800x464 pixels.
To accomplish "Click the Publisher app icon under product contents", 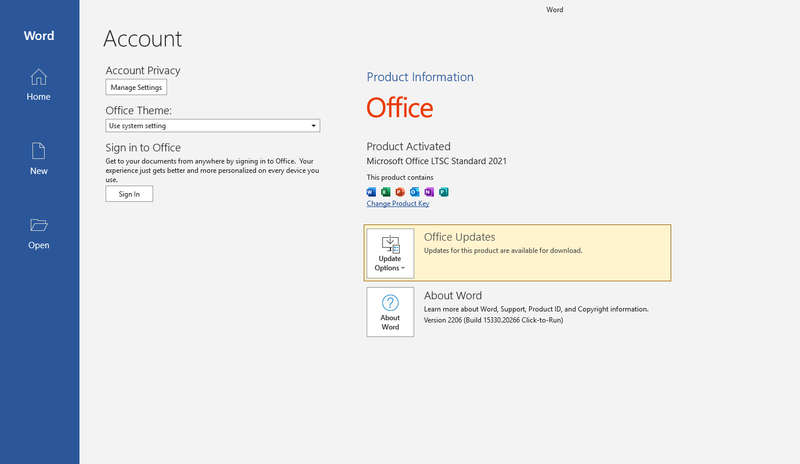I will (444, 192).
